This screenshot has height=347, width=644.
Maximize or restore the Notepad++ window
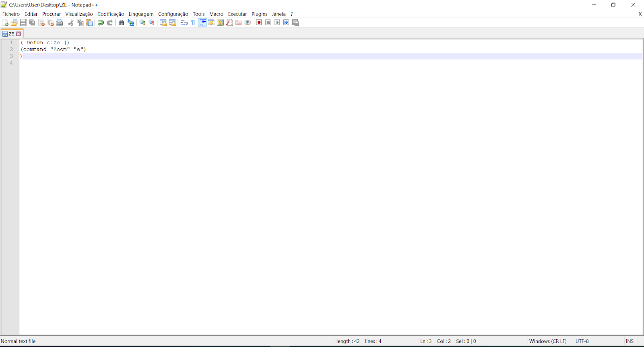tap(613, 5)
